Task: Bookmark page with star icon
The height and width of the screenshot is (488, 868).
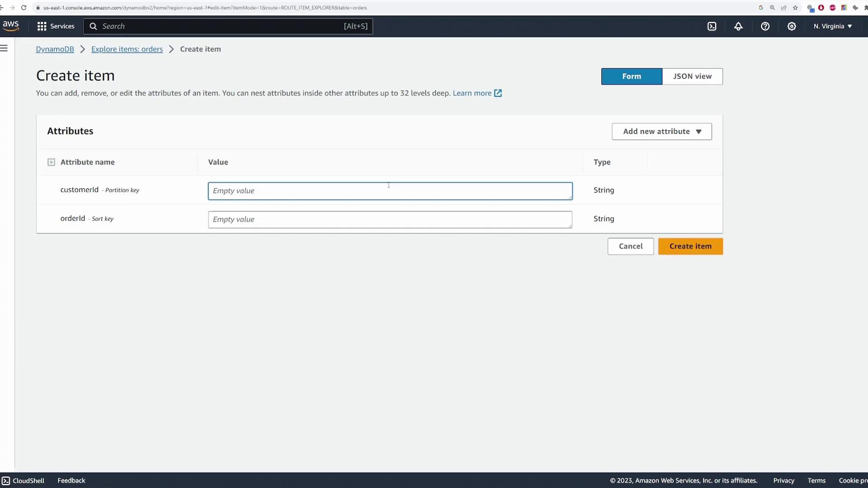Action: [795, 8]
